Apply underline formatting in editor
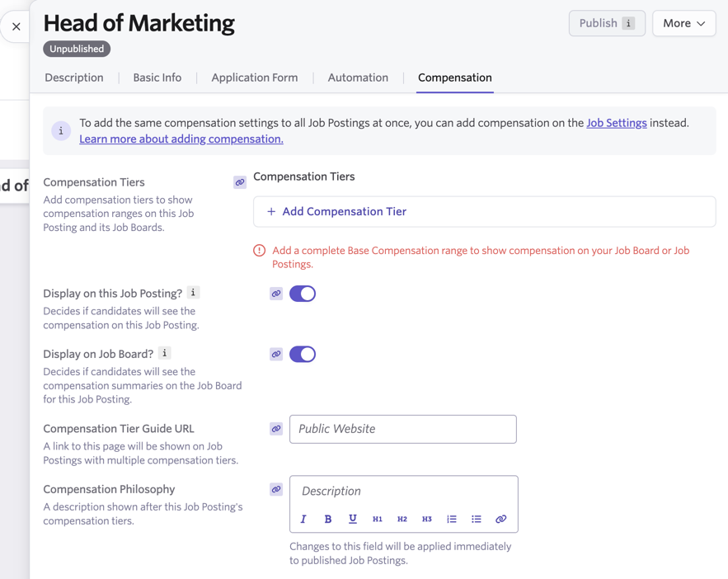The width and height of the screenshot is (728, 579). (x=353, y=519)
